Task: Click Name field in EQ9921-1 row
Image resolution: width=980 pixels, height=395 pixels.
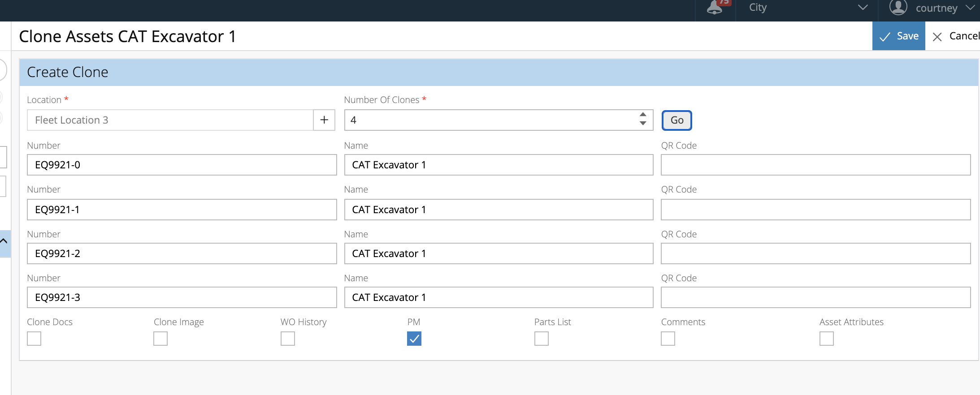Action: pyautogui.click(x=499, y=210)
